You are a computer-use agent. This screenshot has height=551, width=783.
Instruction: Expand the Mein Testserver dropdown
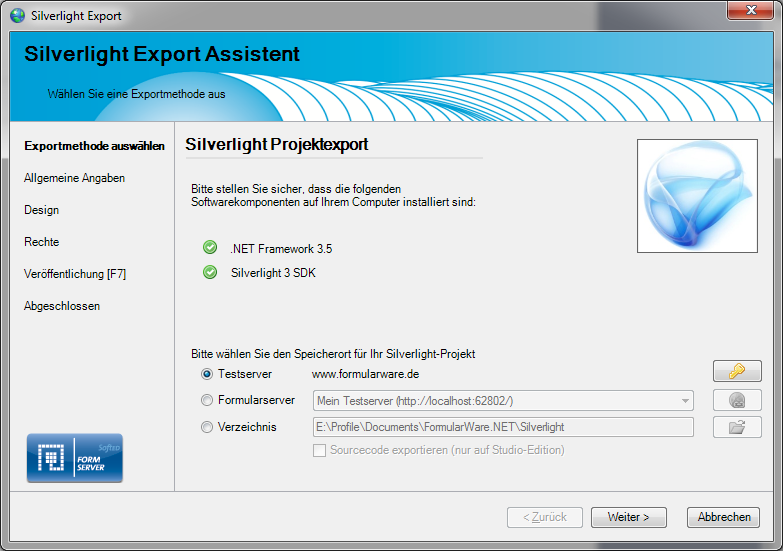tap(685, 401)
